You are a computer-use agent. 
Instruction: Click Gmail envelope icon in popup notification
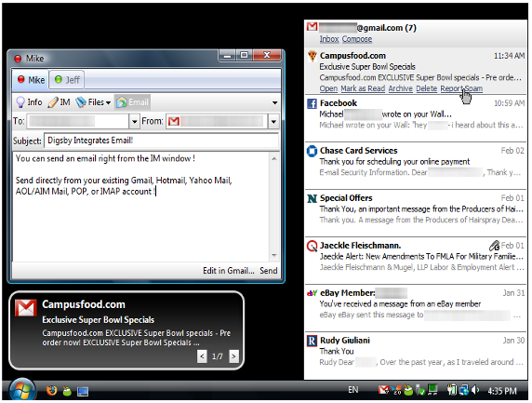pyautogui.click(x=26, y=307)
